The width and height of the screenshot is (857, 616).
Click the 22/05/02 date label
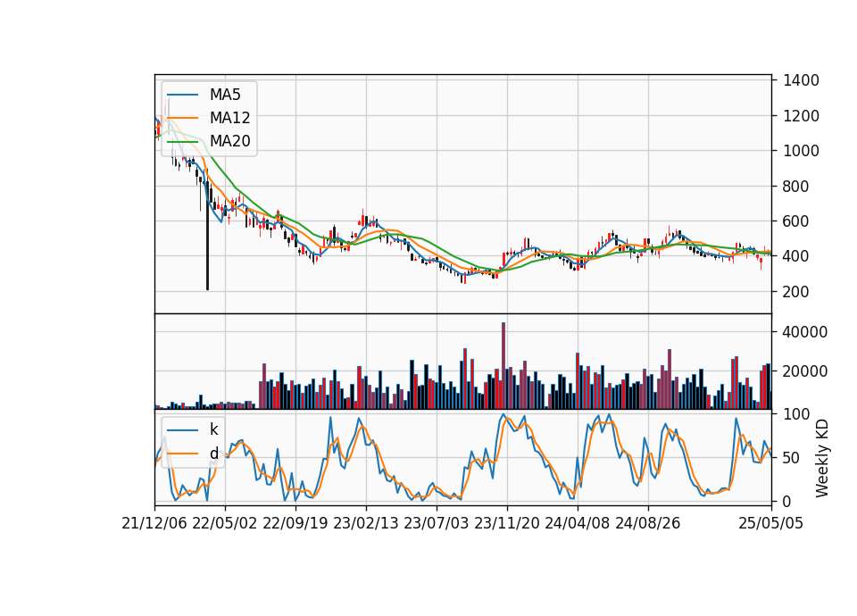pos(225,524)
